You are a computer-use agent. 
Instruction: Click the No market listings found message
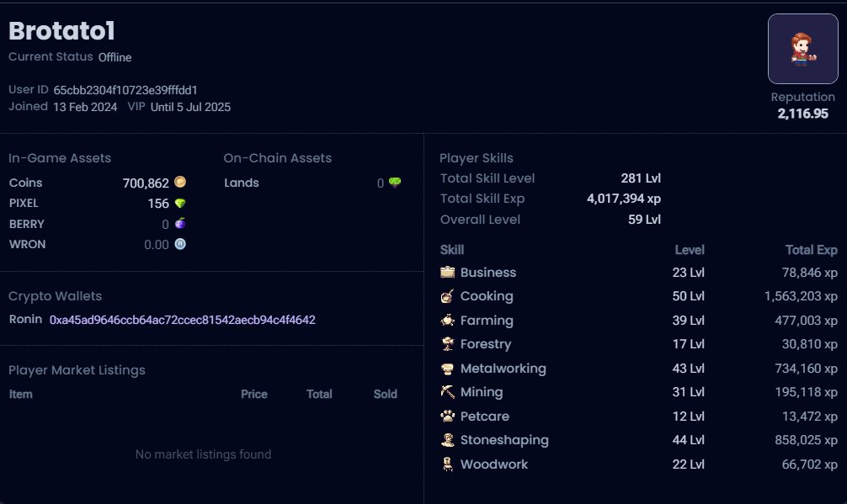pyautogui.click(x=203, y=454)
